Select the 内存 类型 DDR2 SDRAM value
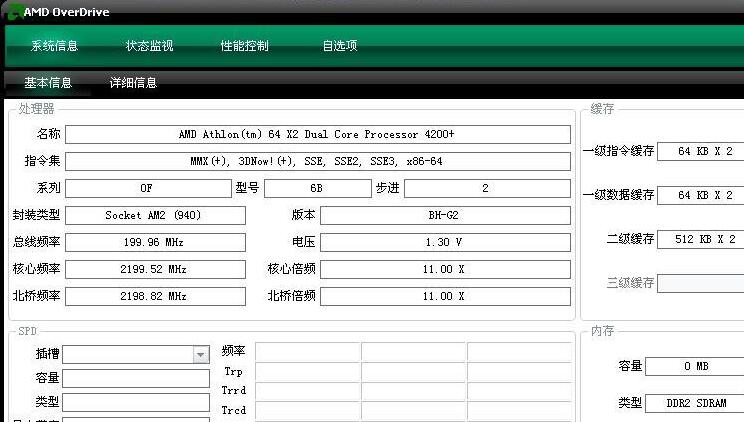 point(695,403)
